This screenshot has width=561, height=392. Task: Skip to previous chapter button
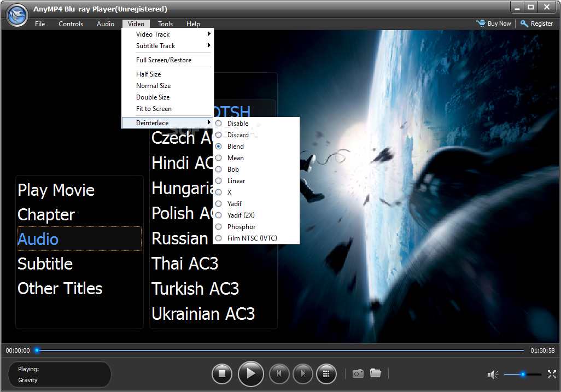(279, 374)
